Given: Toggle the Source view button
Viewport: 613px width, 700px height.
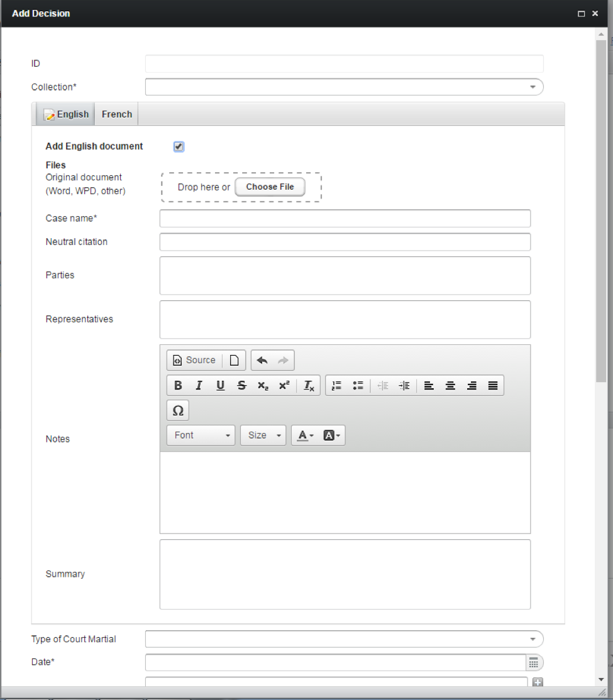Looking at the screenshot, I should 194,360.
